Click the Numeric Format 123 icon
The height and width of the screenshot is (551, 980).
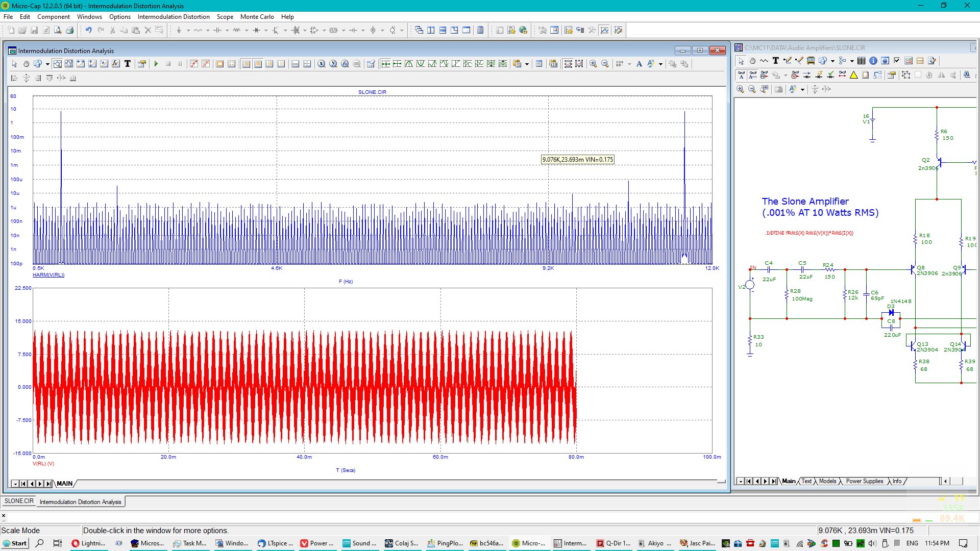point(553,64)
